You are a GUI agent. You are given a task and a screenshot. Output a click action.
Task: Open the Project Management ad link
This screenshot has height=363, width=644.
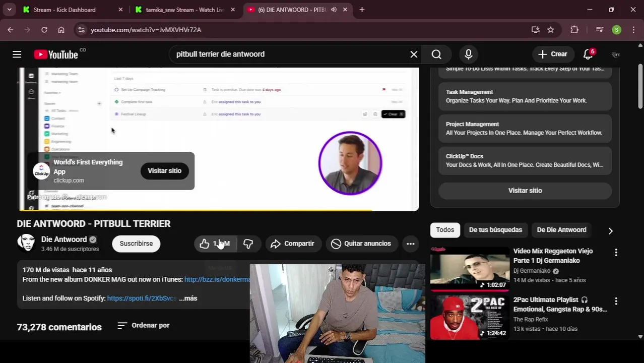(525, 129)
